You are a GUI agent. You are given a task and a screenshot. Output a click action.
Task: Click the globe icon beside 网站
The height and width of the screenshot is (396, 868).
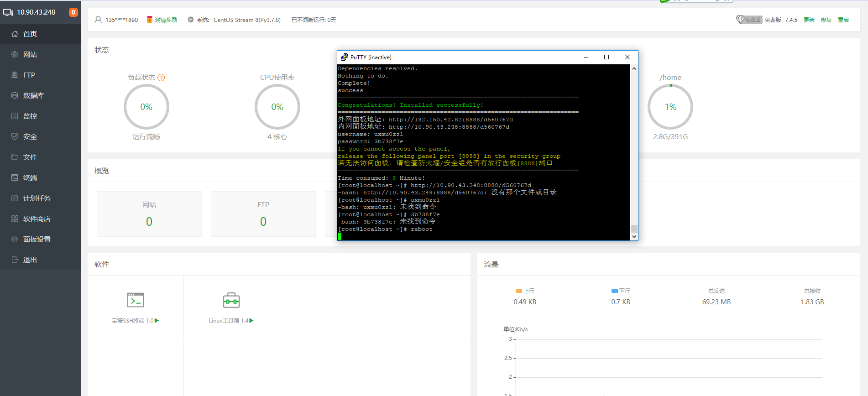click(x=15, y=54)
